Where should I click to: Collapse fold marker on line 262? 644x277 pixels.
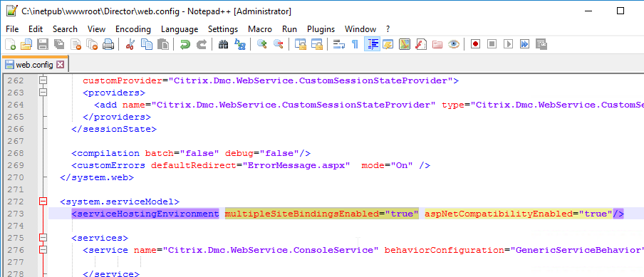point(43,80)
